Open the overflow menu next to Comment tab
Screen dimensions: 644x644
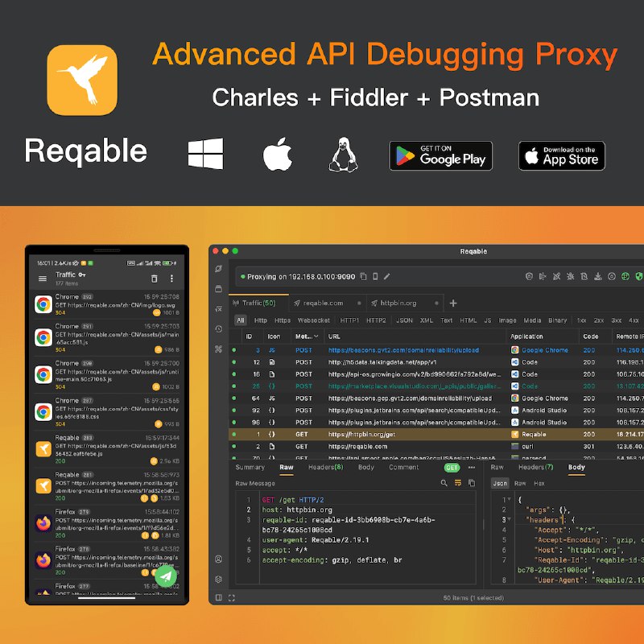470,467
